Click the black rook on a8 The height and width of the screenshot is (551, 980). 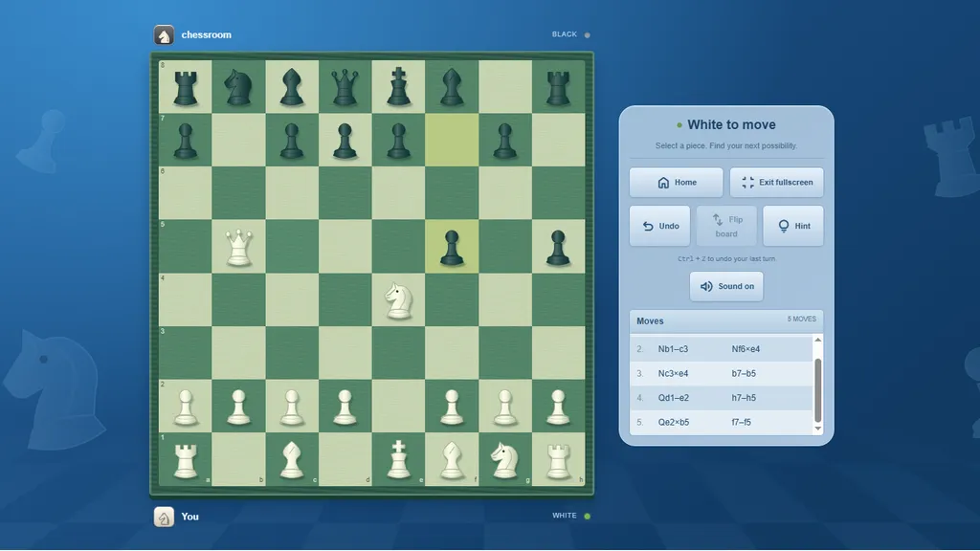(x=186, y=87)
